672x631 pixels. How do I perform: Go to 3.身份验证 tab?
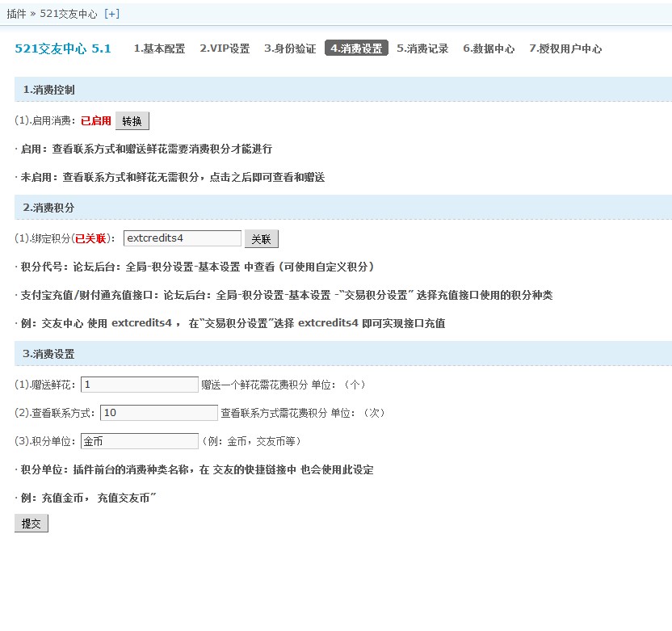coord(290,48)
